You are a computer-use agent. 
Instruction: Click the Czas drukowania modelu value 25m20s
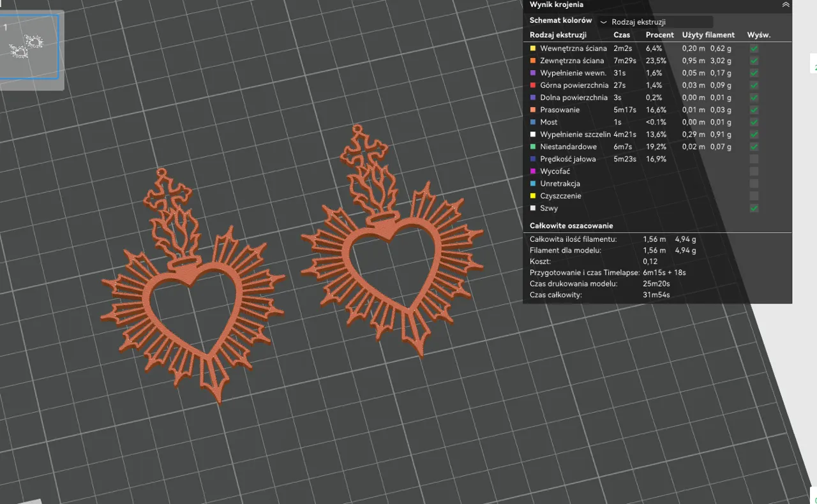point(656,283)
